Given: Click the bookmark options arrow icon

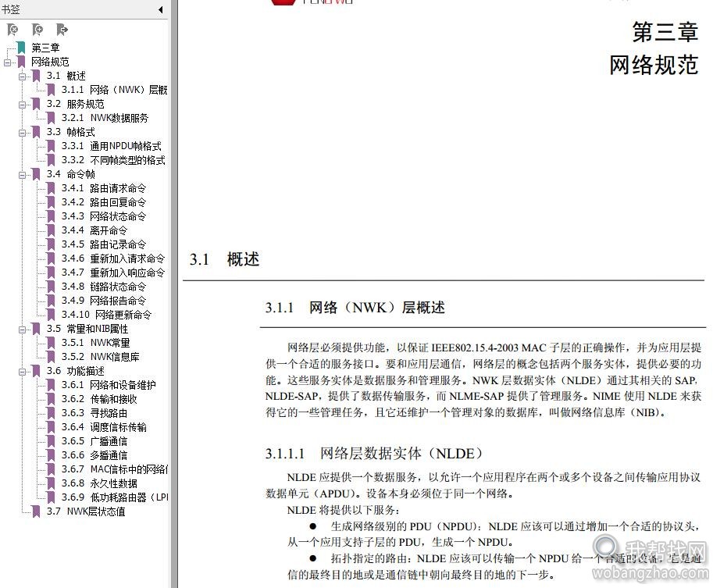Looking at the screenshot, I should coord(62,30).
